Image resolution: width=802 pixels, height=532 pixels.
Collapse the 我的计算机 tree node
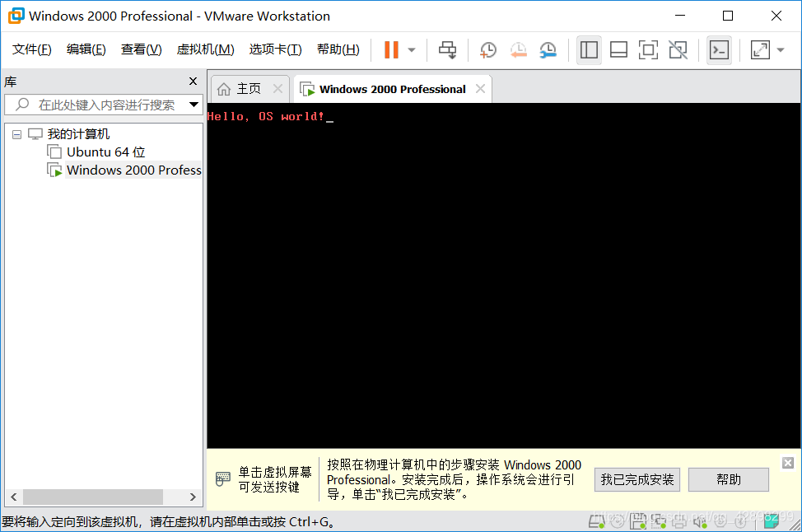point(16,134)
